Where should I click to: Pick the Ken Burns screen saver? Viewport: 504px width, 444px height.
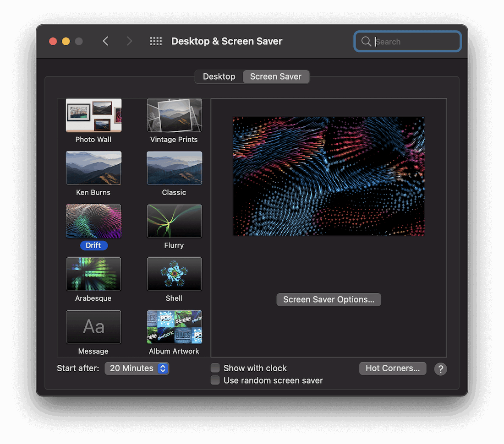pyautogui.click(x=93, y=168)
